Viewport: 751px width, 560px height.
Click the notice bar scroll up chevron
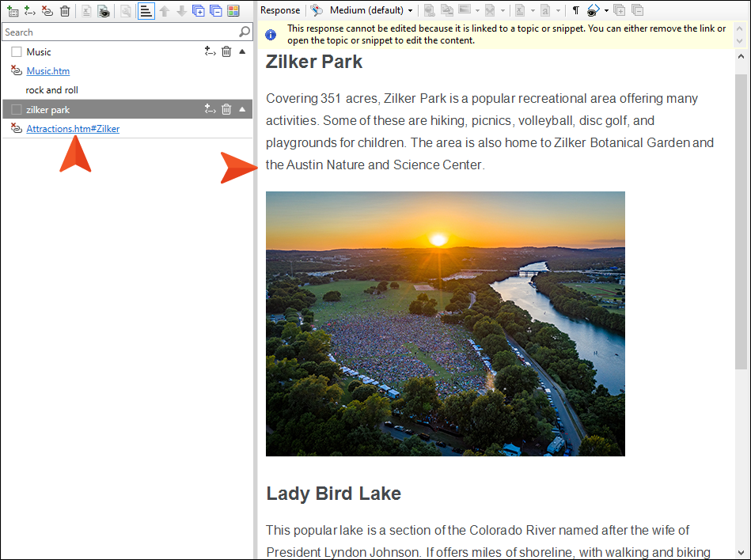pos(739,28)
